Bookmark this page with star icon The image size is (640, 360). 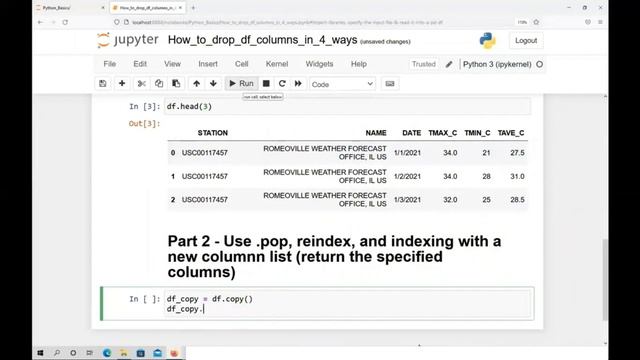click(536, 22)
